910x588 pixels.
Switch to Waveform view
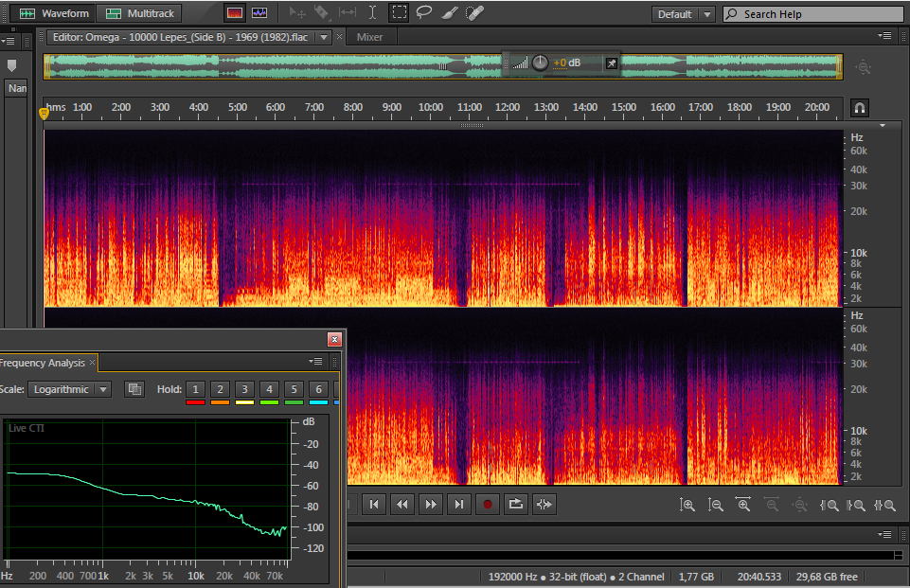point(54,13)
